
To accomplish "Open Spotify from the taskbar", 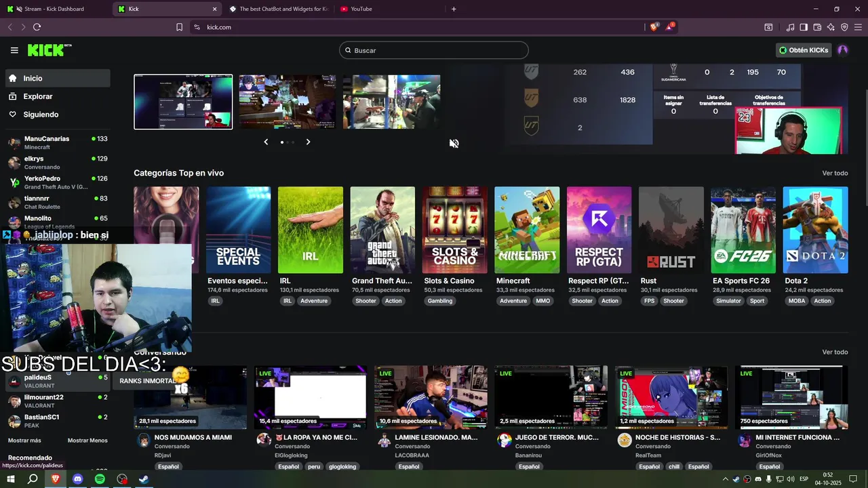I will point(100,479).
